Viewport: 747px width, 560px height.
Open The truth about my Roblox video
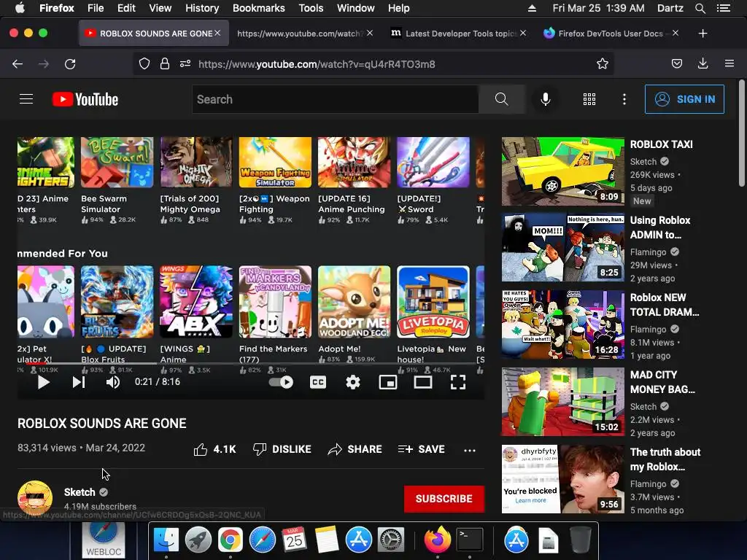pos(562,478)
